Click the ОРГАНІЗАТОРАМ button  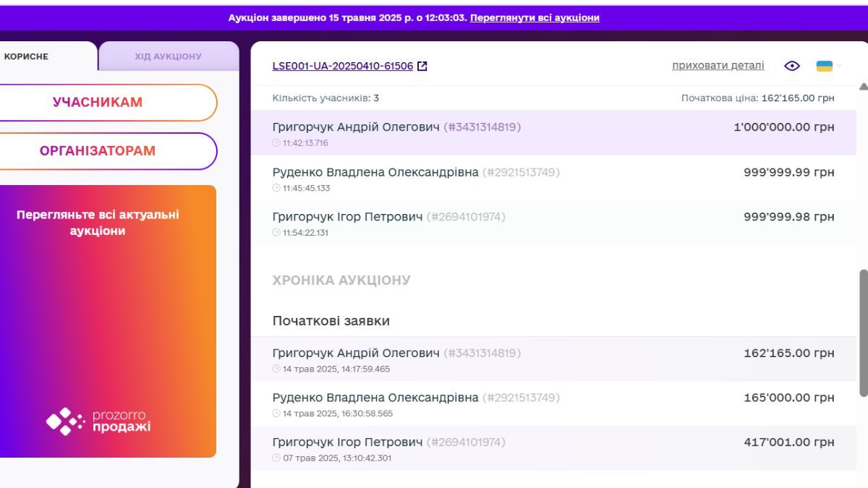point(99,151)
